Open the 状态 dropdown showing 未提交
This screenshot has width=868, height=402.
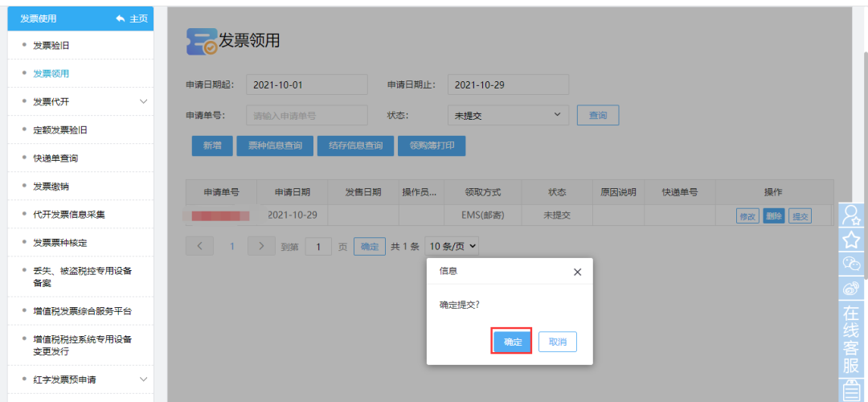click(x=508, y=115)
